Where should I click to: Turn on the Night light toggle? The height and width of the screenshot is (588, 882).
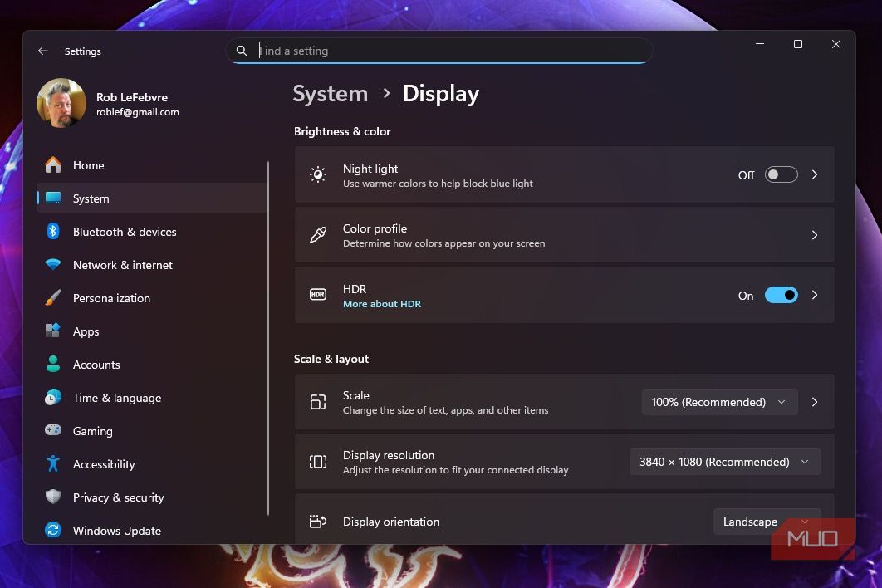tap(781, 174)
